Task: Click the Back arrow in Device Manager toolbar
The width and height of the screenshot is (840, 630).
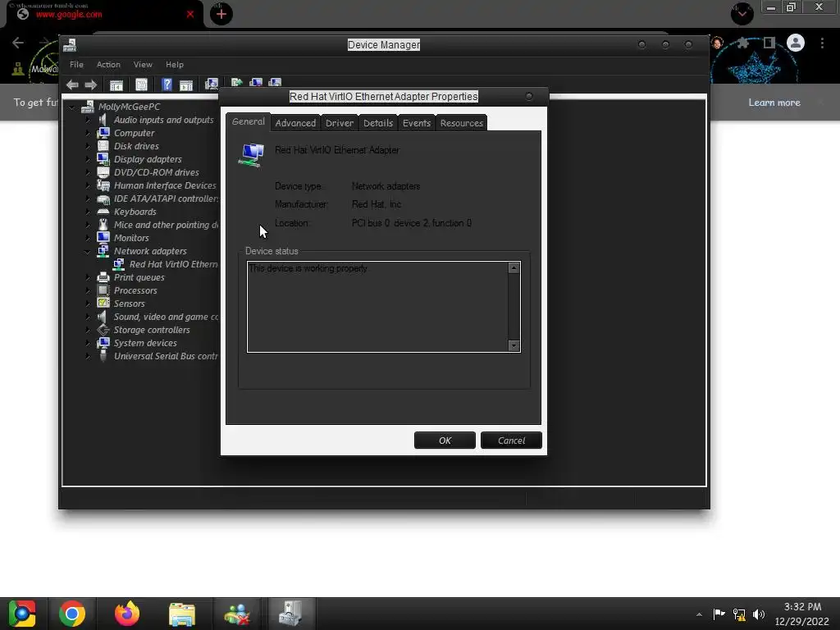Action: pyautogui.click(x=72, y=84)
